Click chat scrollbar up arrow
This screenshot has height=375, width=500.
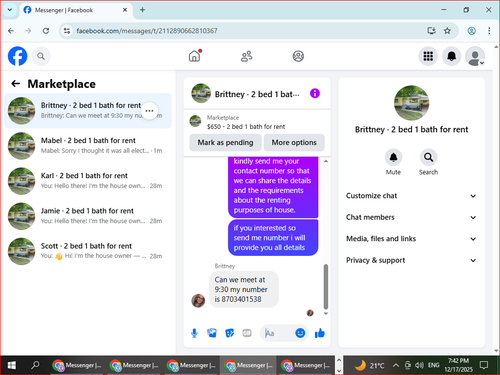326,161
